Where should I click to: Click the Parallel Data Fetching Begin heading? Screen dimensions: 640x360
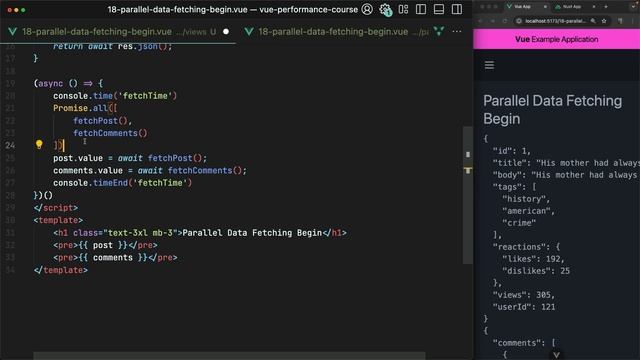tap(552, 110)
